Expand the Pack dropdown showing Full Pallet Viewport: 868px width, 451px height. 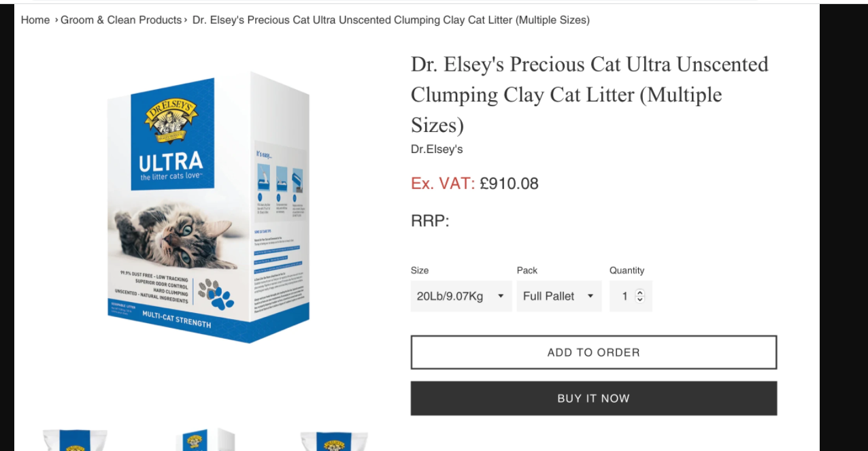point(558,296)
